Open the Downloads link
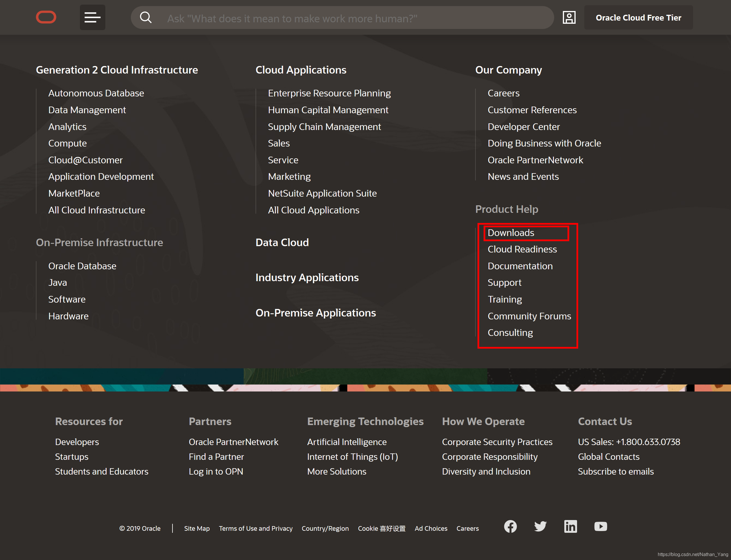This screenshot has height=560, width=731. coord(511,233)
